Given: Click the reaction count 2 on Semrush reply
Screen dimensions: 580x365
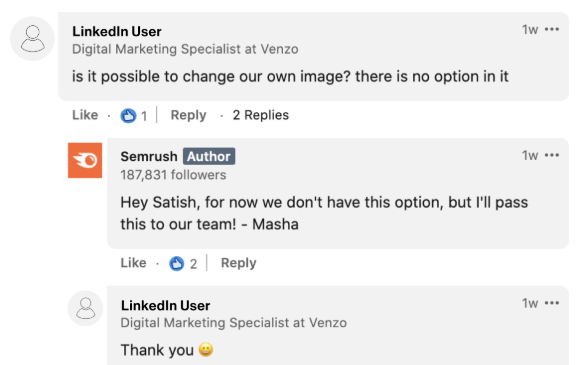Looking at the screenshot, I should [x=193, y=264].
